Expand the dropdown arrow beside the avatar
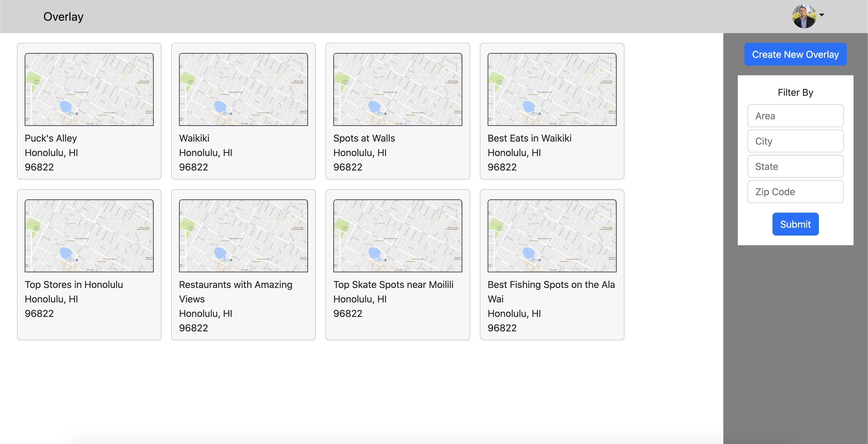868x444 pixels. point(822,15)
